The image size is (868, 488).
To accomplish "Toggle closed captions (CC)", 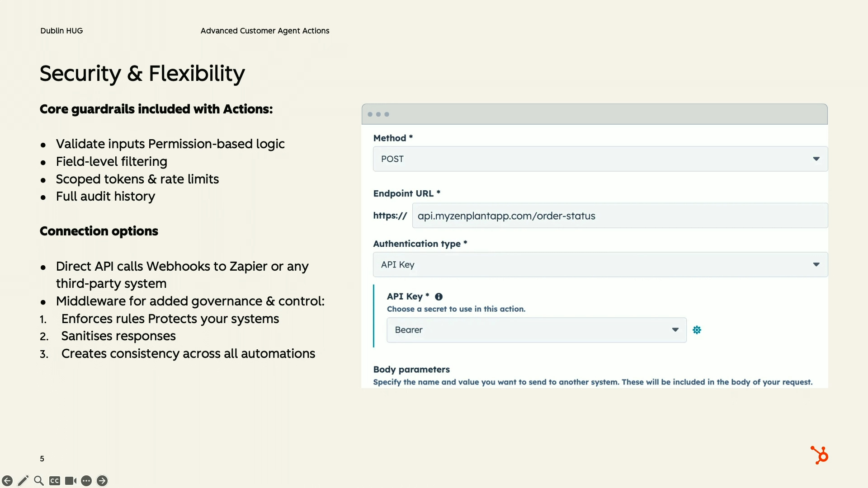I will tap(55, 481).
